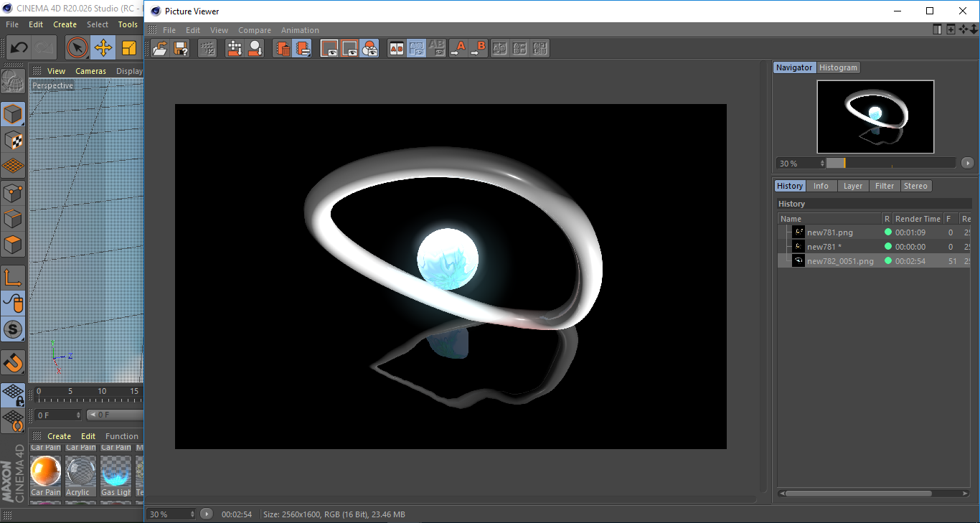Switch to Edges mode icon
Image resolution: width=980 pixels, height=523 pixels.
tap(13, 218)
